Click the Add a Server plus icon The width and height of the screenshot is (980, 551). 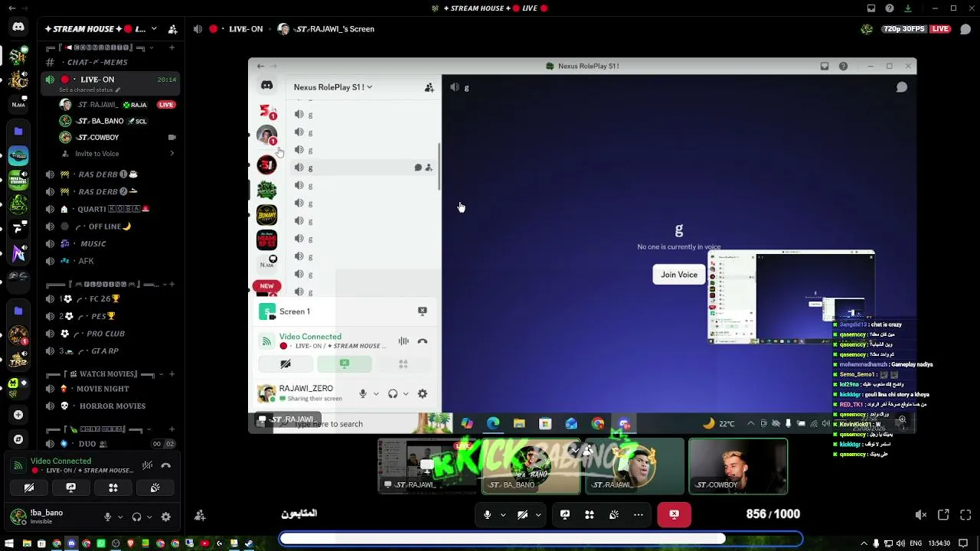point(18,415)
